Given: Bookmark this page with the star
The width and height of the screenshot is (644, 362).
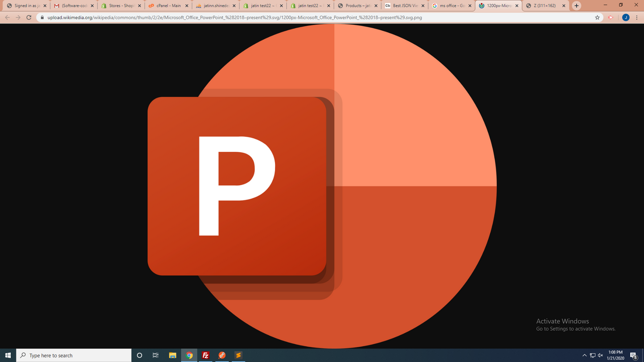Looking at the screenshot, I should coord(597,18).
